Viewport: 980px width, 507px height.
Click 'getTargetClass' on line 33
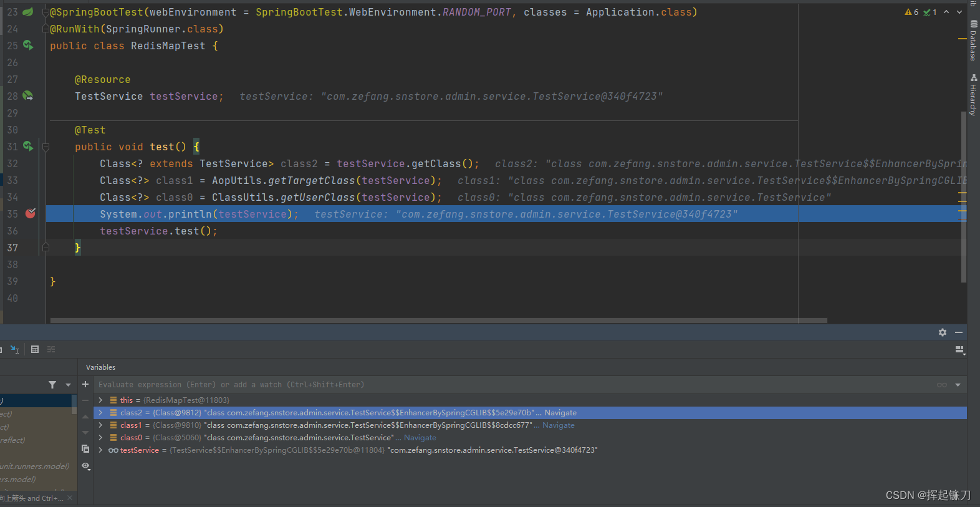point(312,180)
